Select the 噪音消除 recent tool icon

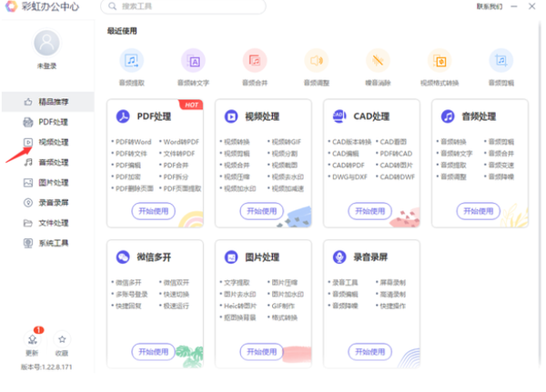(x=378, y=61)
